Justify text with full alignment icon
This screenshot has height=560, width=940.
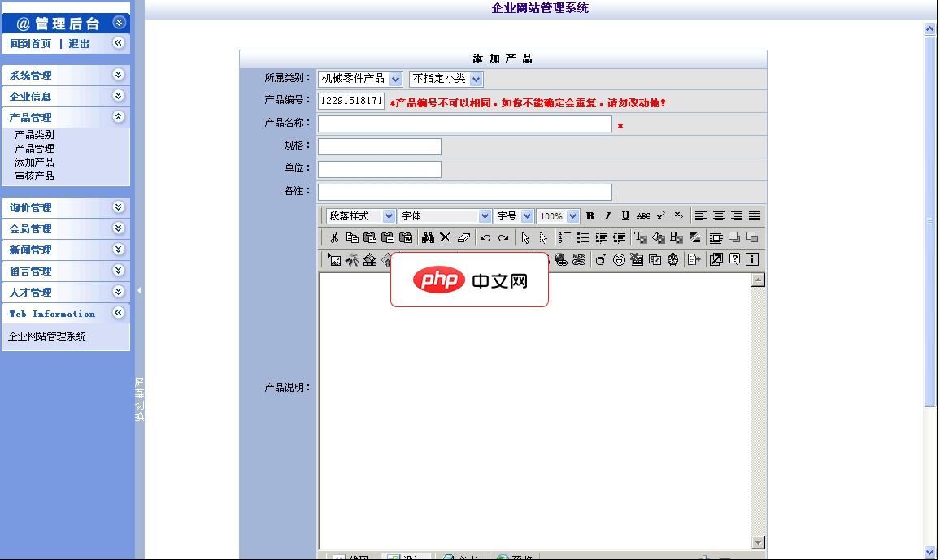(x=755, y=216)
